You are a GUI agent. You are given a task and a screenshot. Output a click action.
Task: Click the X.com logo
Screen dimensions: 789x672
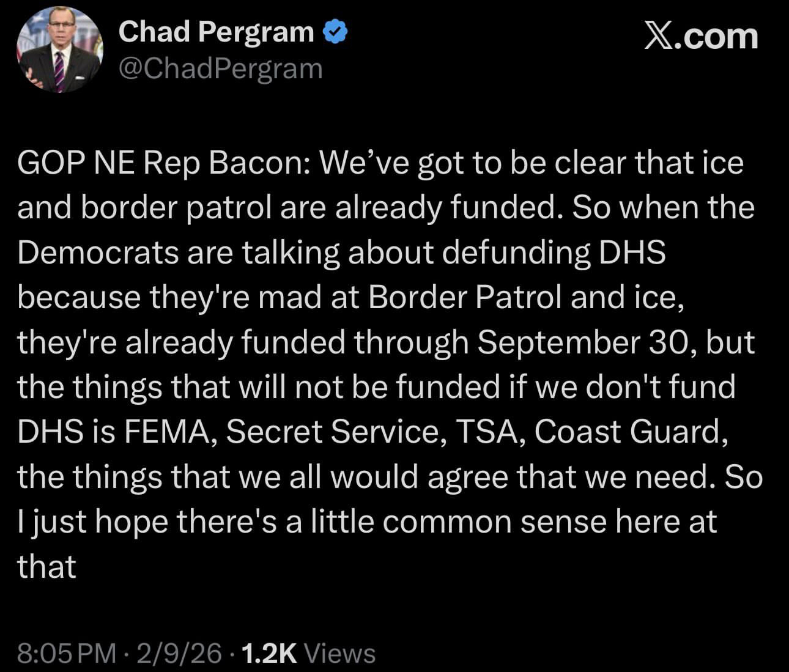pos(701,37)
